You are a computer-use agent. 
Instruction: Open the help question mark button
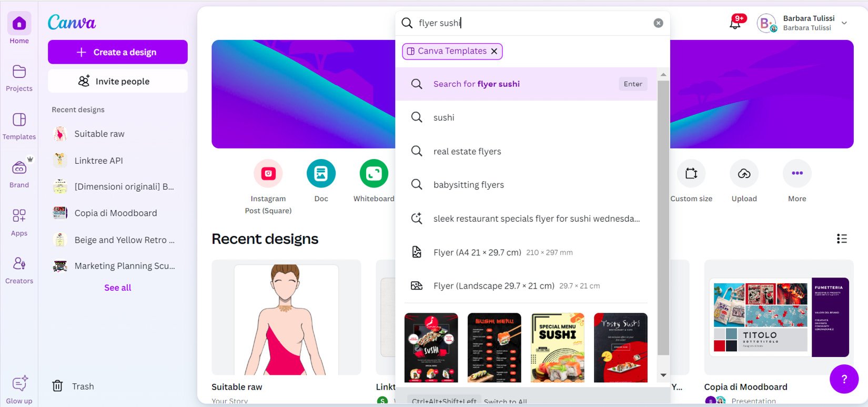(x=844, y=379)
